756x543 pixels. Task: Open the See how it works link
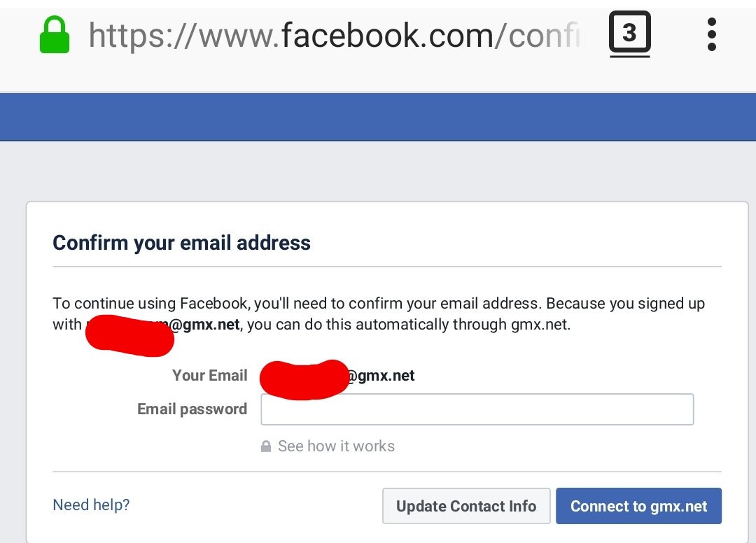pyautogui.click(x=336, y=446)
